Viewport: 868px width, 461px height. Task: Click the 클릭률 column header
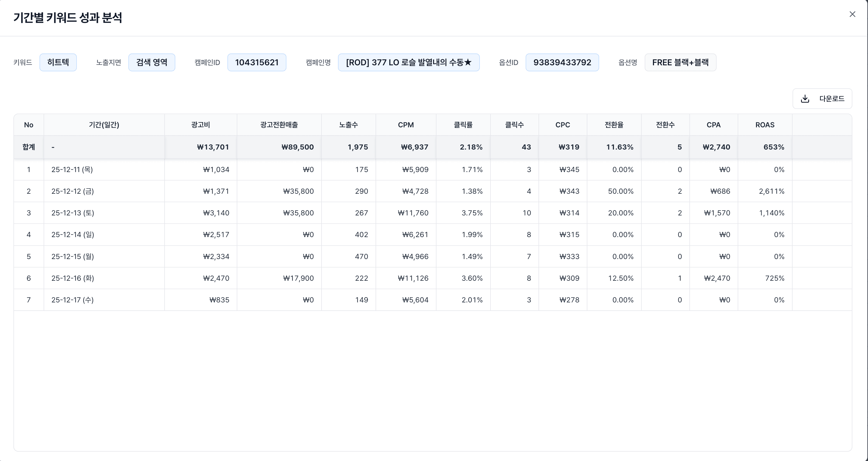point(463,125)
